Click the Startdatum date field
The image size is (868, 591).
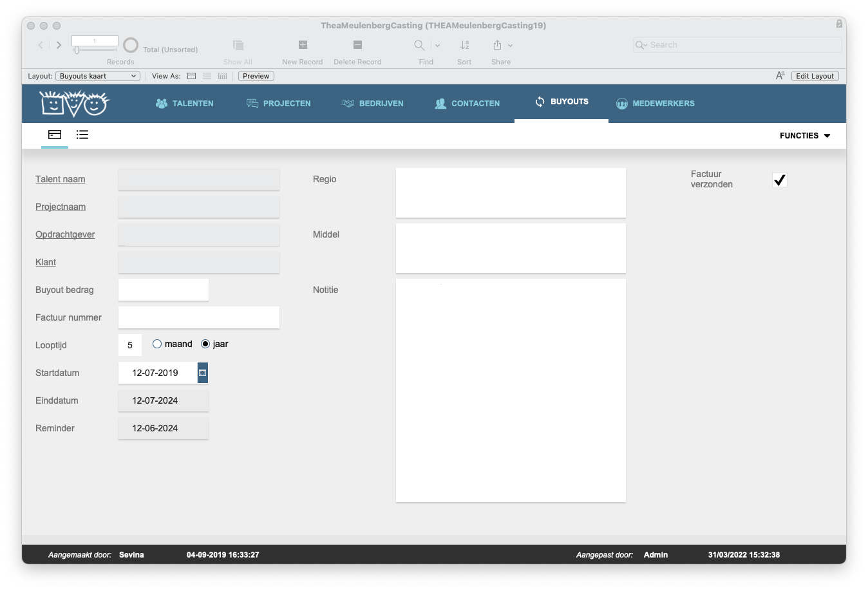point(158,373)
